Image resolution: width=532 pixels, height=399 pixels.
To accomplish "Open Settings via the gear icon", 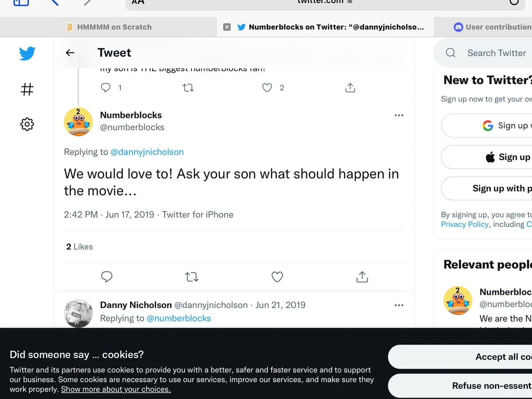I will tap(27, 124).
